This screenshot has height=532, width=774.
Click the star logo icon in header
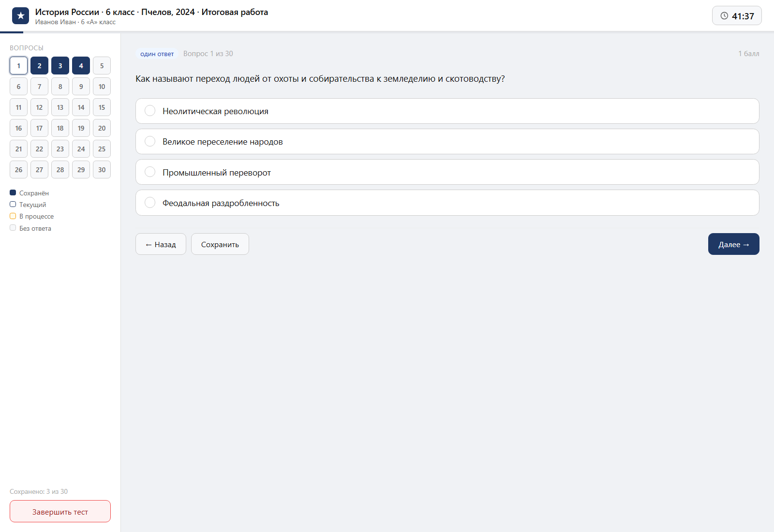[x=20, y=16]
